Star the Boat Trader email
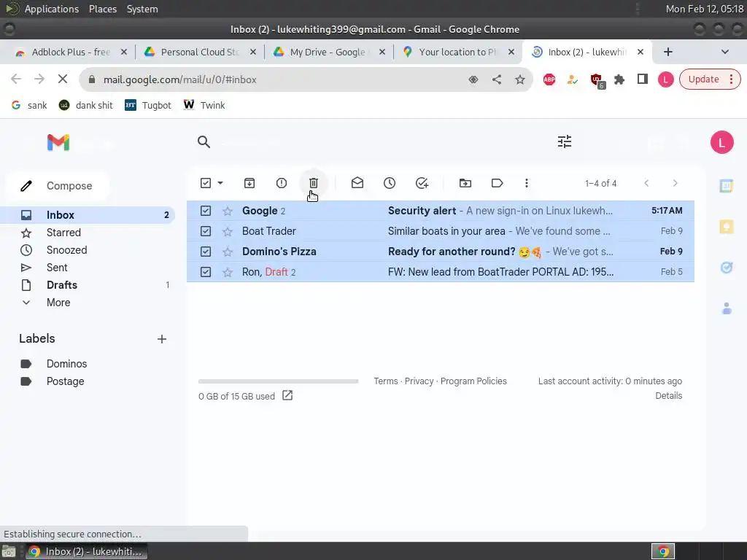747x560 pixels. coord(228,231)
